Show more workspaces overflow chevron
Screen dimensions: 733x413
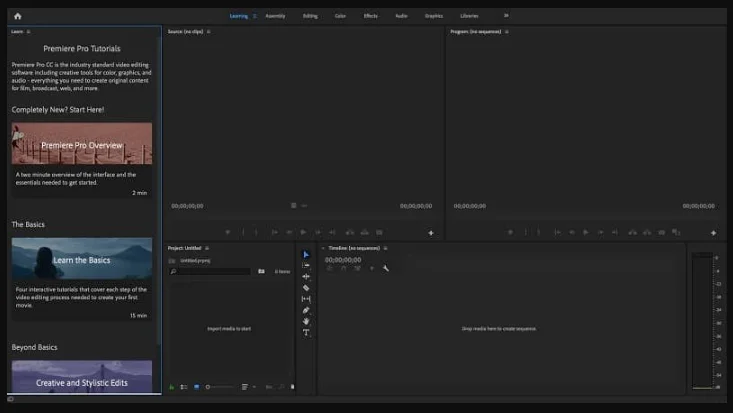coord(506,15)
